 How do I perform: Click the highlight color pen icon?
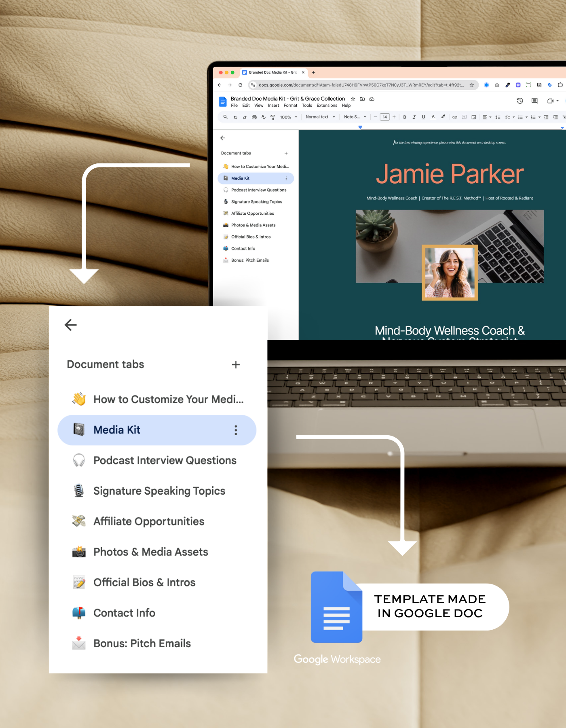point(443,117)
